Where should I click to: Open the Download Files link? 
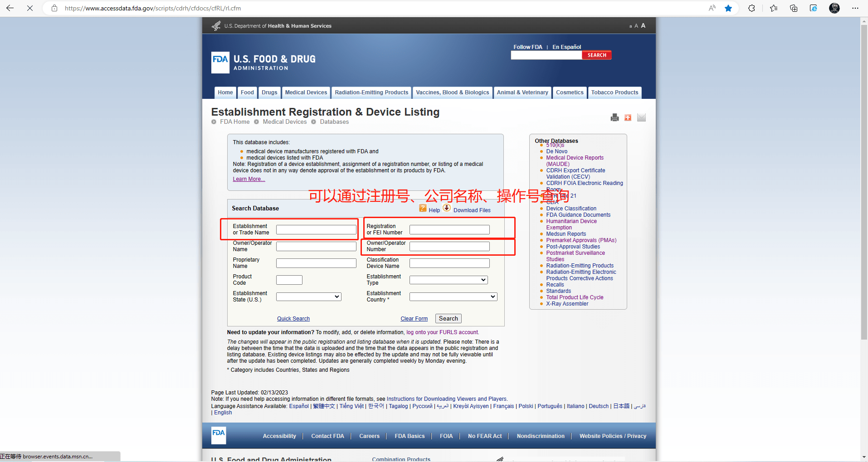472,210
